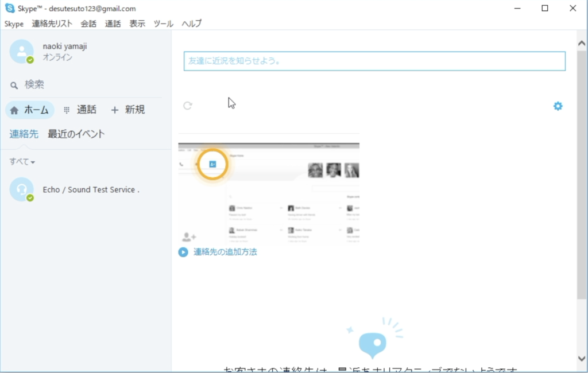
Task: Open the Skype menu
Action: [14, 24]
